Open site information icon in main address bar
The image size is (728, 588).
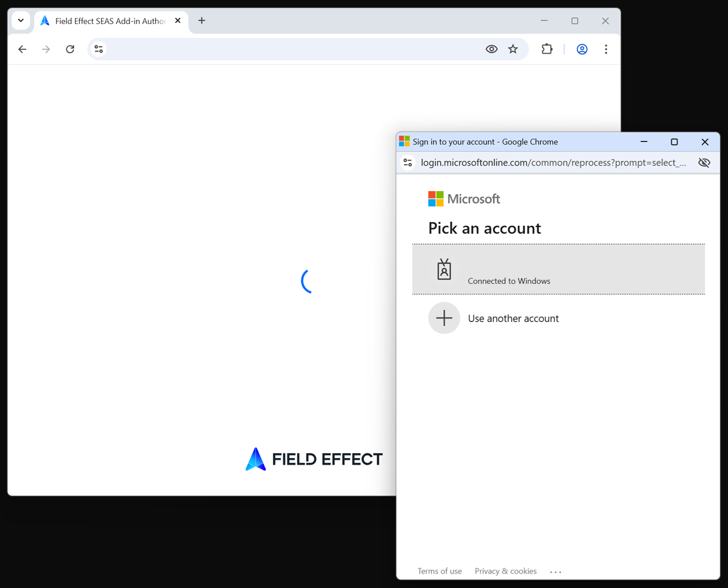point(99,49)
